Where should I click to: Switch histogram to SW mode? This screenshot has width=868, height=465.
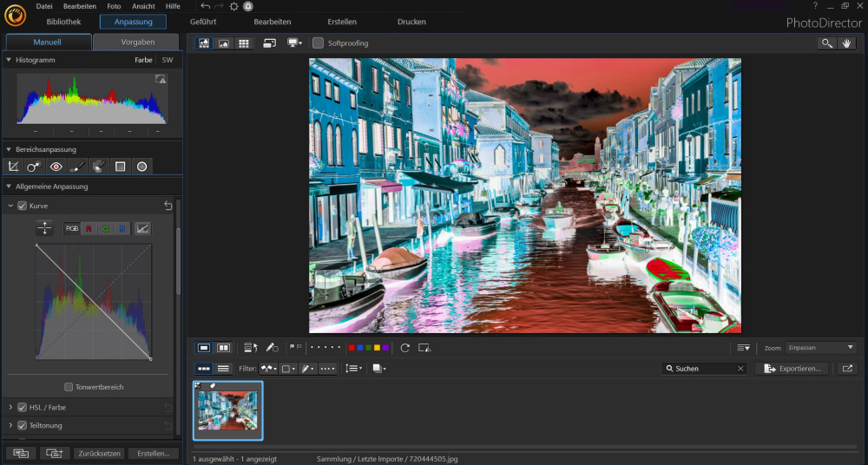click(168, 60)
